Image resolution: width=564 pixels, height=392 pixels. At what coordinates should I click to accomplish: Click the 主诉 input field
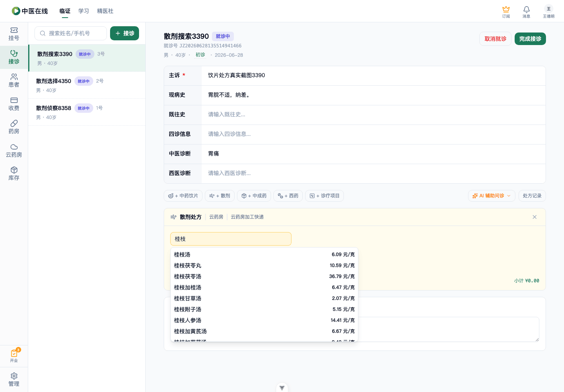click(x=373, y=76)
